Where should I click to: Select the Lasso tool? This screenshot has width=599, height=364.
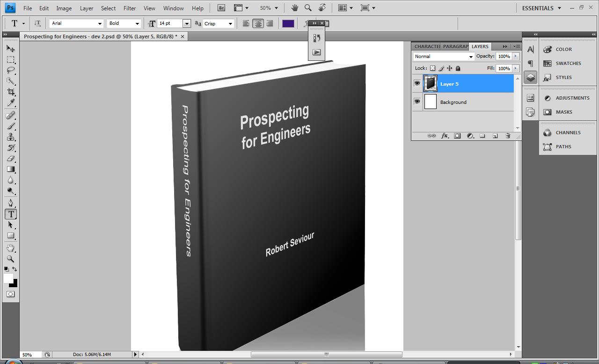tap(10, 71)
